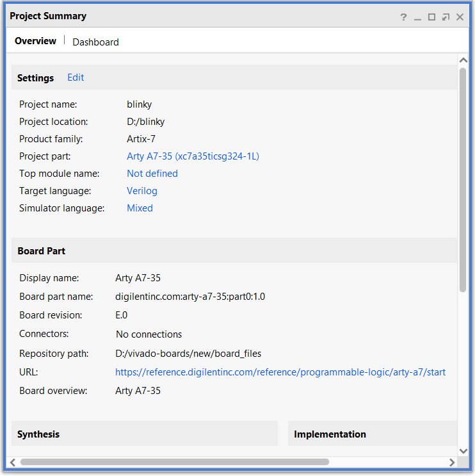475x476 pixels.
Task: Switch to the Dashboard tab
Action: (95, 42)
